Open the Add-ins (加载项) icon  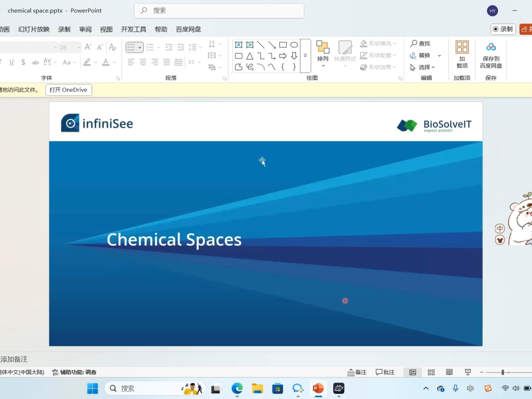462,47
